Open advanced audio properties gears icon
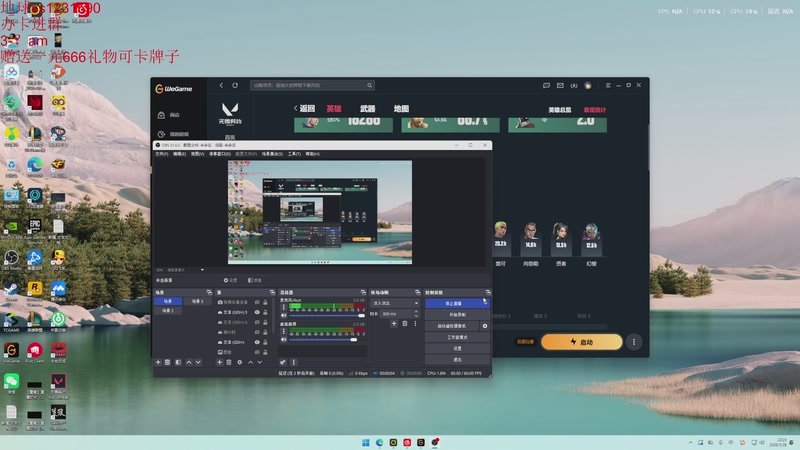 tap(283, 362)
